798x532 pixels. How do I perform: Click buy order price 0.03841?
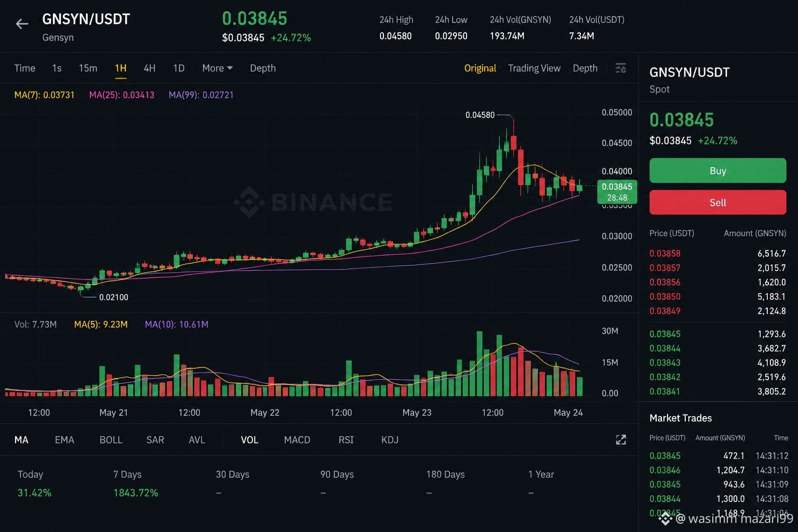664,392
